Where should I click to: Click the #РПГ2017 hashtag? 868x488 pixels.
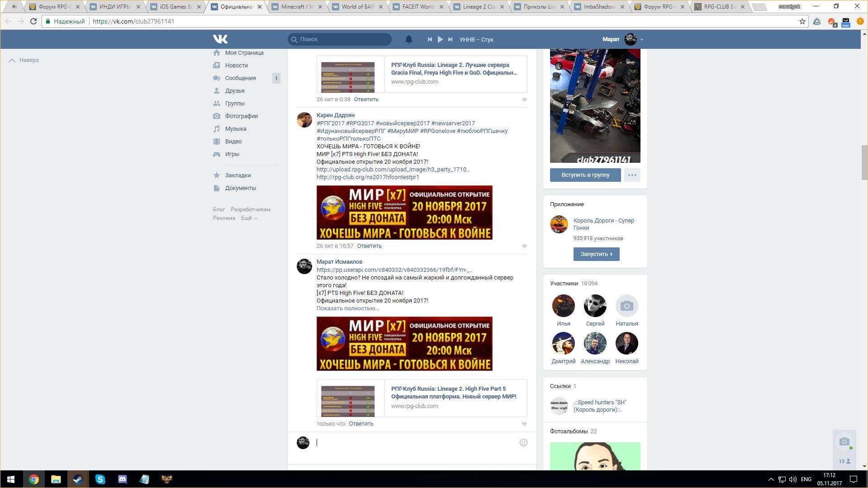coord(330,123)
